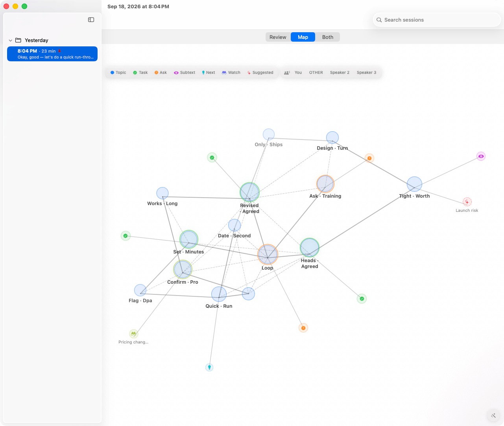The height and width of the screenshot is (426, 504).
Task: Select the Works · Long topic node
Action: pos(162,193)
